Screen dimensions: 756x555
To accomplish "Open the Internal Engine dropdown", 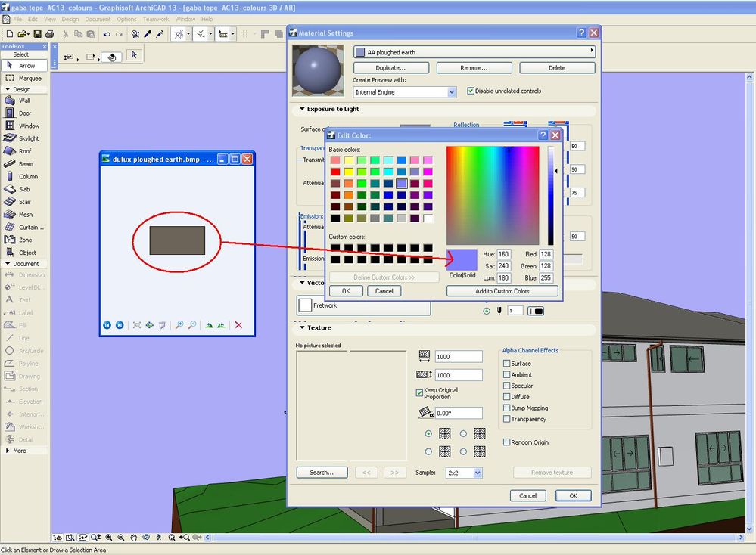I will 405,92.
